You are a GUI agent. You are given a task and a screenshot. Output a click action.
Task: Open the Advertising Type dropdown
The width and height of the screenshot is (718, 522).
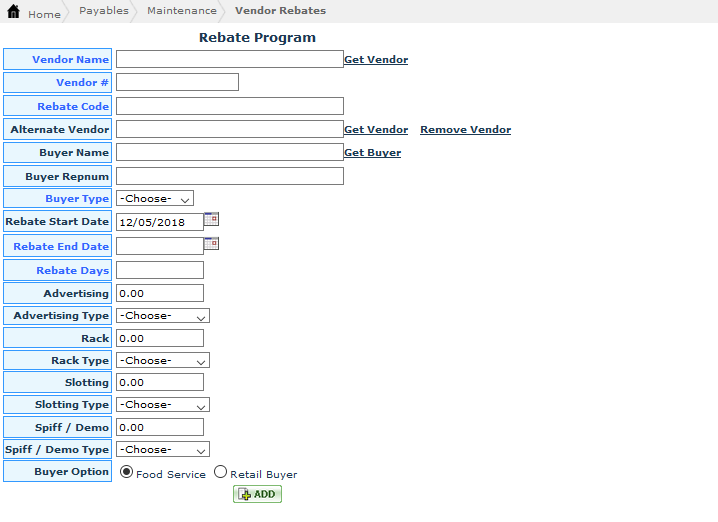163,315
